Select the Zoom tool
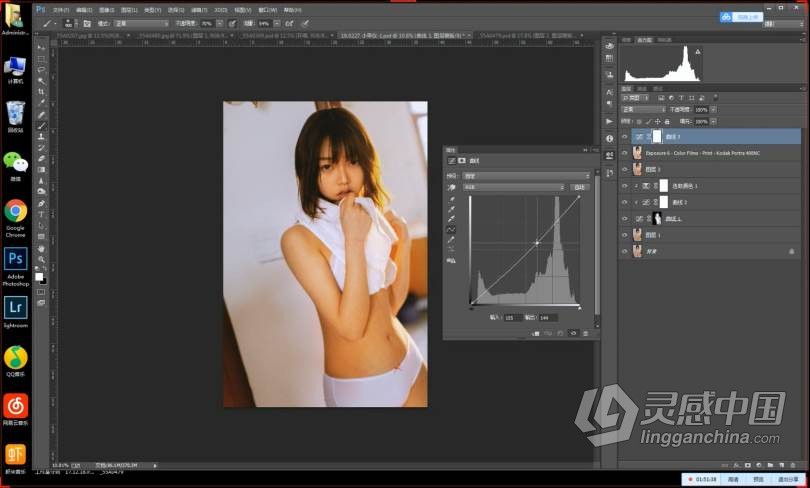Screen dimensions: 810x488 pyautogui.click(x=41, y=259)
